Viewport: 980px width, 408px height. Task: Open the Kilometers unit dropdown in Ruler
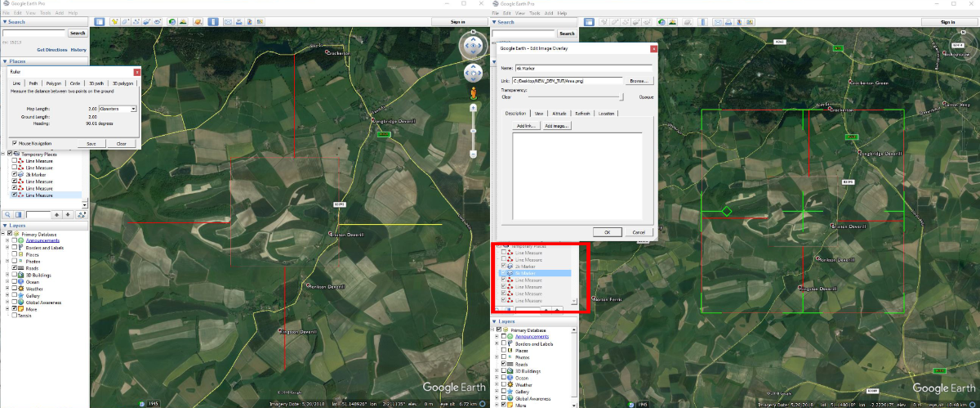point(133,108)
